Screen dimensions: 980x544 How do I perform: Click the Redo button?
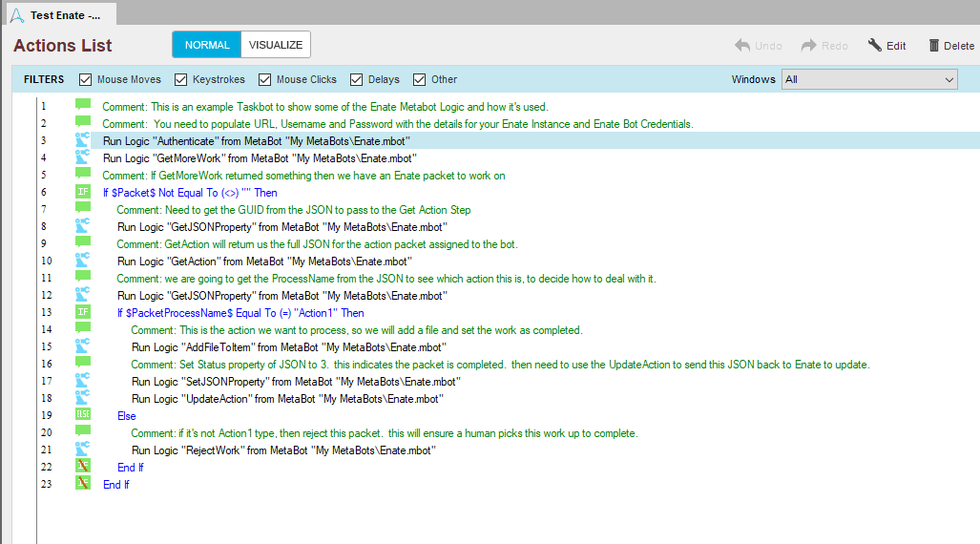824,46
